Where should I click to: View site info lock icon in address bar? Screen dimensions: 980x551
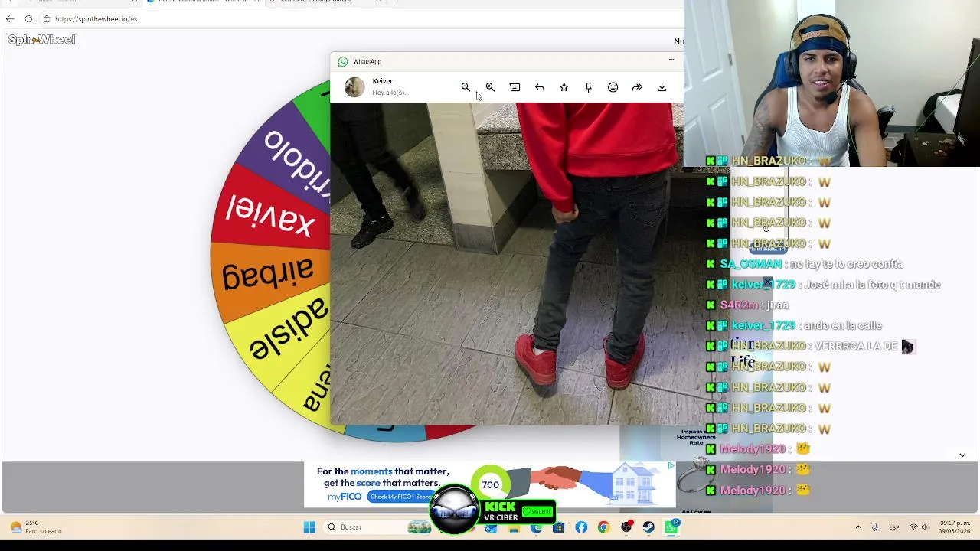coord(47,18)
